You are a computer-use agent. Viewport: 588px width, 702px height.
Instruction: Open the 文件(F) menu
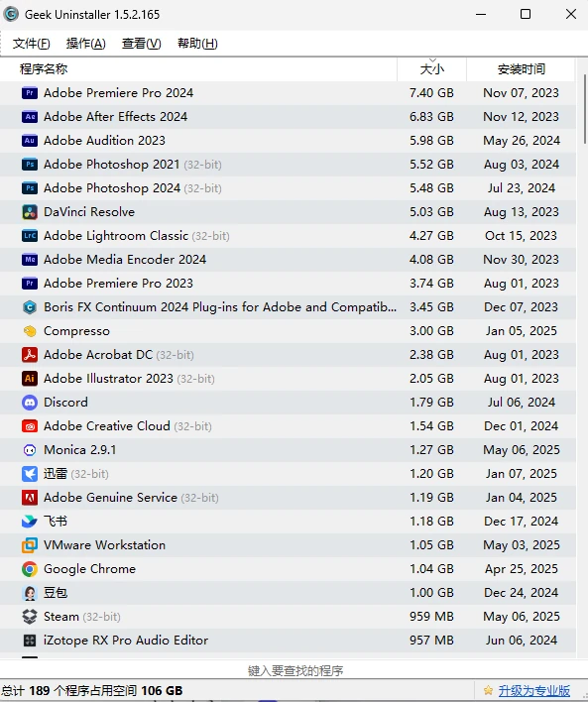(32, 44)
